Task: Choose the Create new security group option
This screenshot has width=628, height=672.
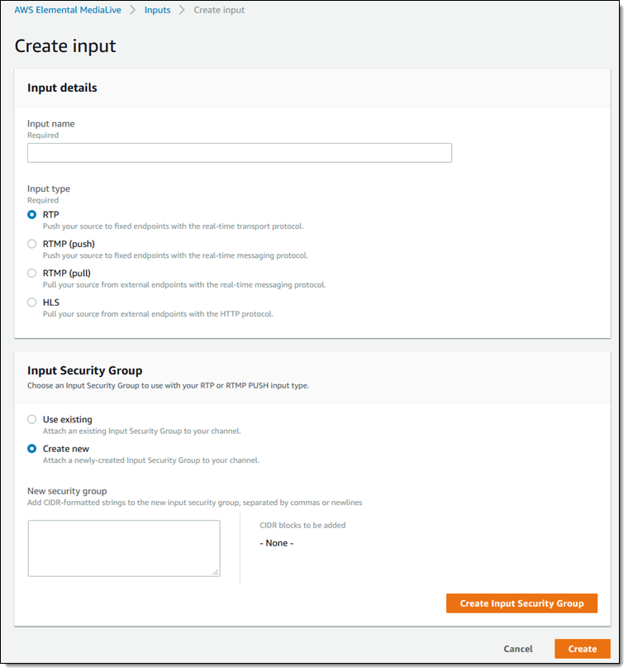Action: pyautogui.click(x=32, y=449)
